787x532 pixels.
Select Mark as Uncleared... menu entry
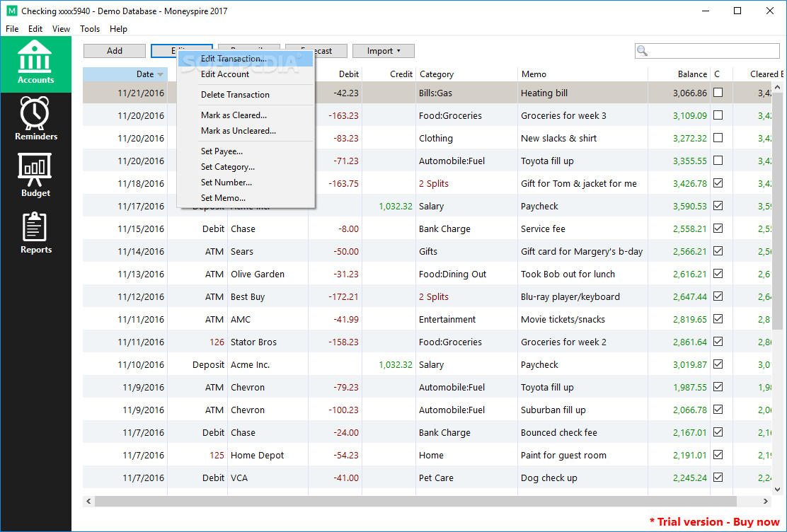point(246,131)
